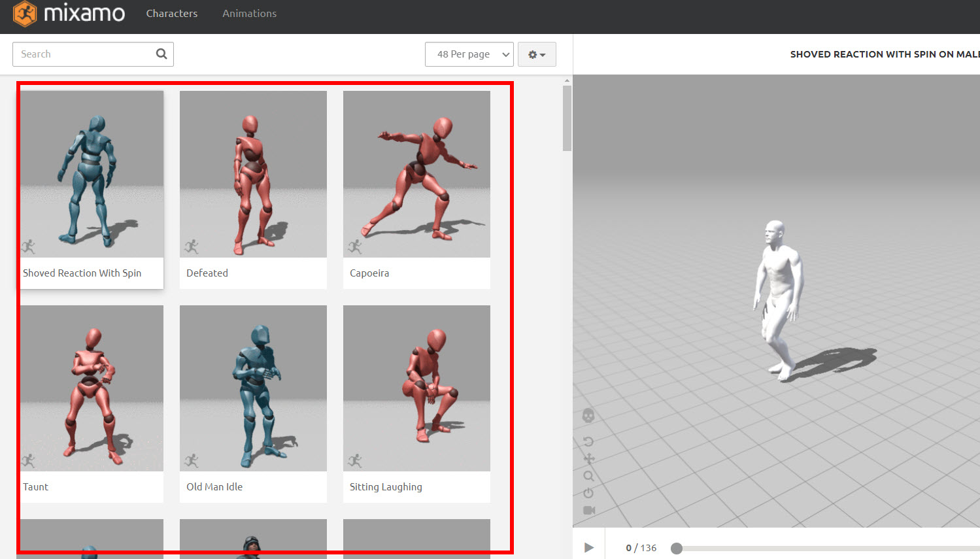Click running-man icon on Sitting Laughing card
Viewport: 980px width, 559px height.
pyautogui.click(x=355, y=461)
